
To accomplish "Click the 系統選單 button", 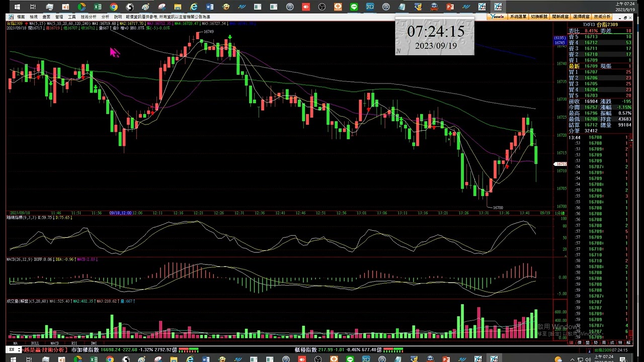I will pyautogui.click(x=518, y=17).
